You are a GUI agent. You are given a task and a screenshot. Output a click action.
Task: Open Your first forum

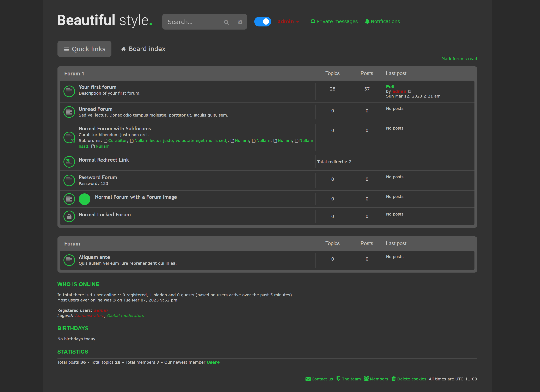coord(98,87)
